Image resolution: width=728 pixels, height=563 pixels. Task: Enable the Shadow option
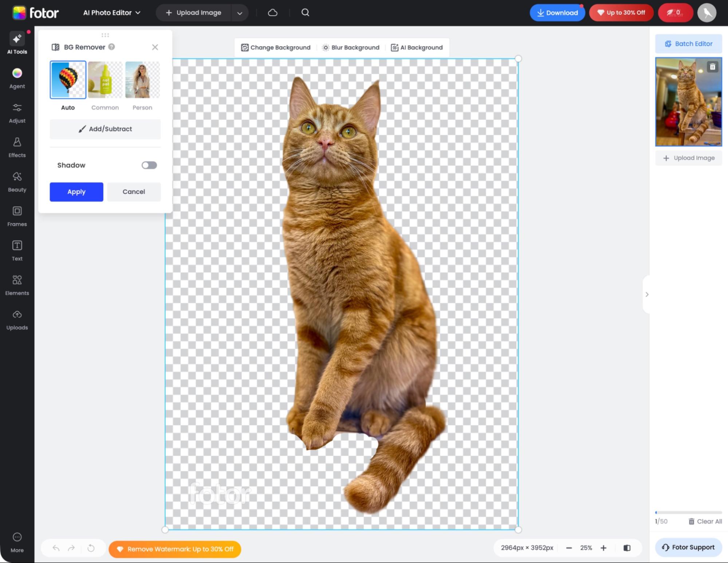149,165
